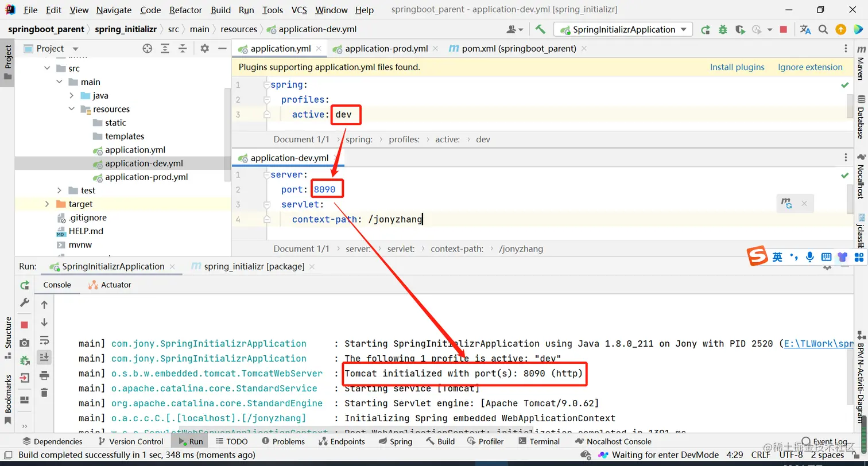Viewport: 868px width, 466px height.
Task: Click print console output icon
Action: pos(44,375)
